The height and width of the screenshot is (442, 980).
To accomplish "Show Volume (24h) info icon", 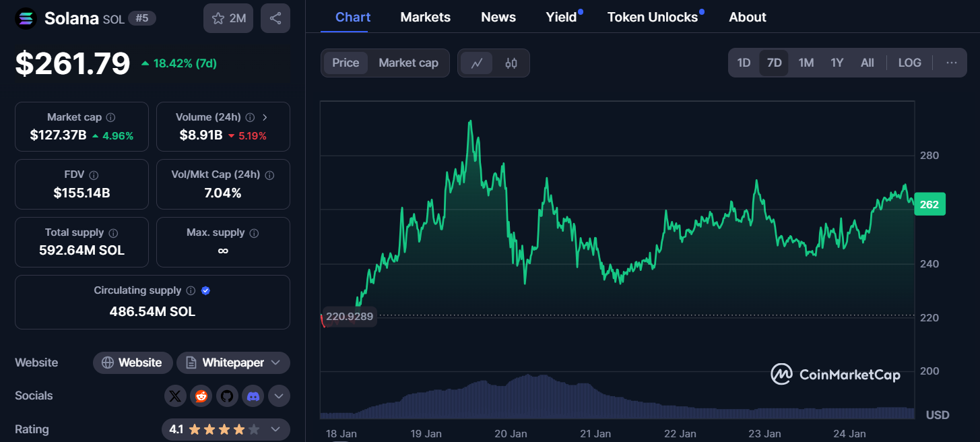I will [250, 117].
